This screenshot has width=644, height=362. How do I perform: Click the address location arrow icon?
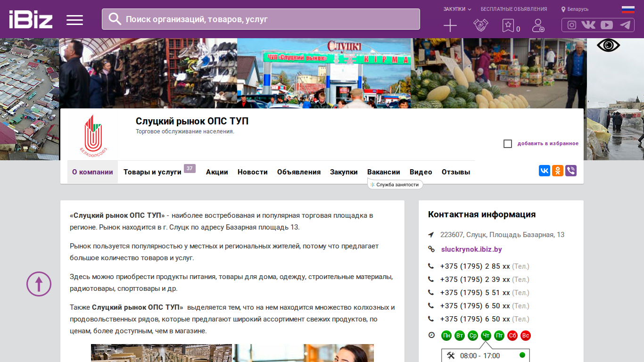[x=431, y=235]
